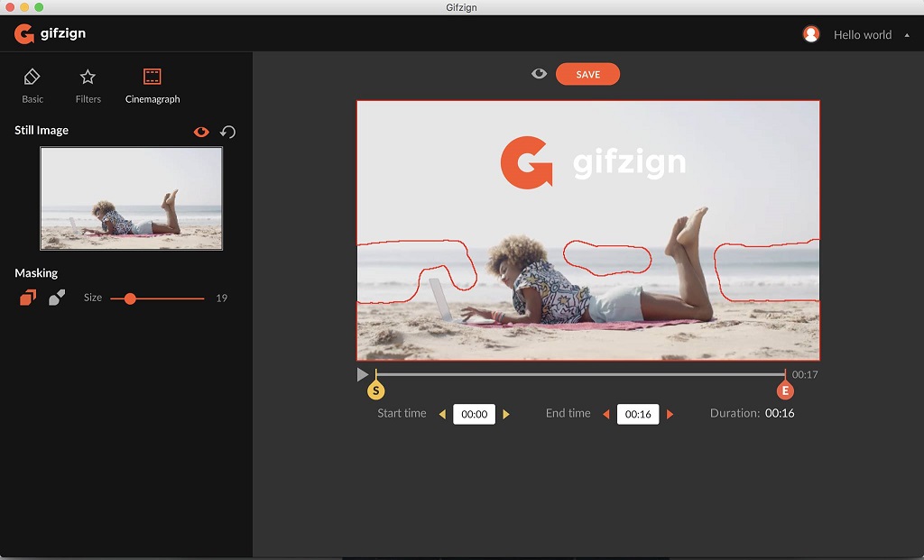Image resolution: width=924 pixels, height=560 pixels.
Task: Click the Duration 00:16 value
Action: 780,413
